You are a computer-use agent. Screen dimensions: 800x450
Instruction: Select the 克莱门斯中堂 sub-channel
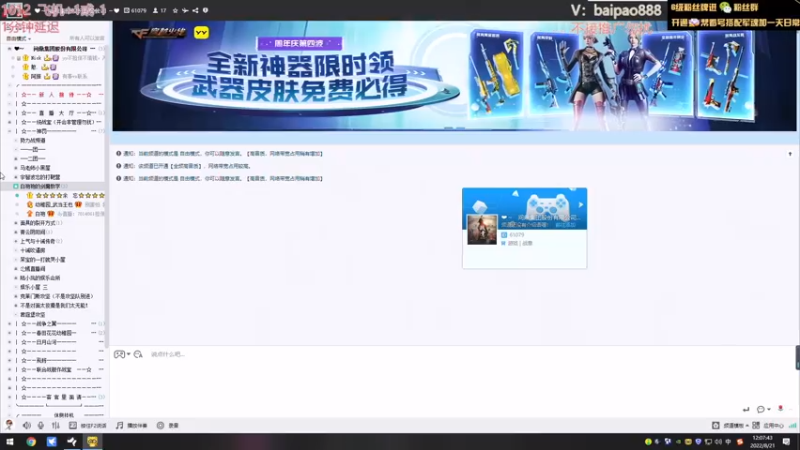[x=56, y=296]
